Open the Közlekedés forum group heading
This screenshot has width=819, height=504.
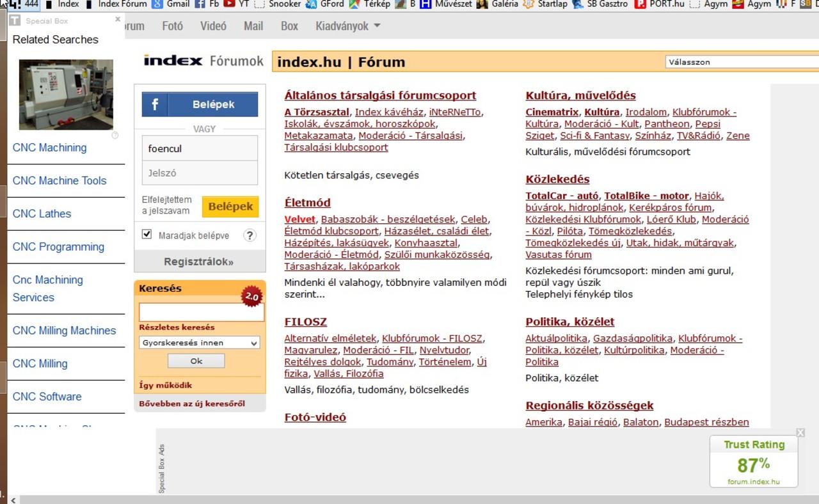click(x=557, y=179)
